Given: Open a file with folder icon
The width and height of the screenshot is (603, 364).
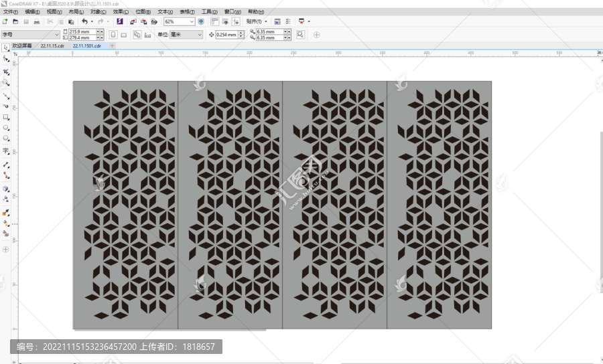Looking at the screenshot, I should click(15, 21).
